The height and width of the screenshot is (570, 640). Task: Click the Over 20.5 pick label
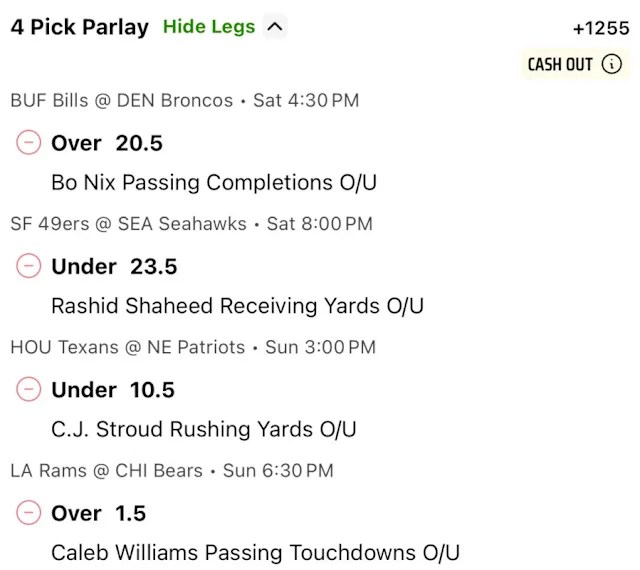click(107, 143)
